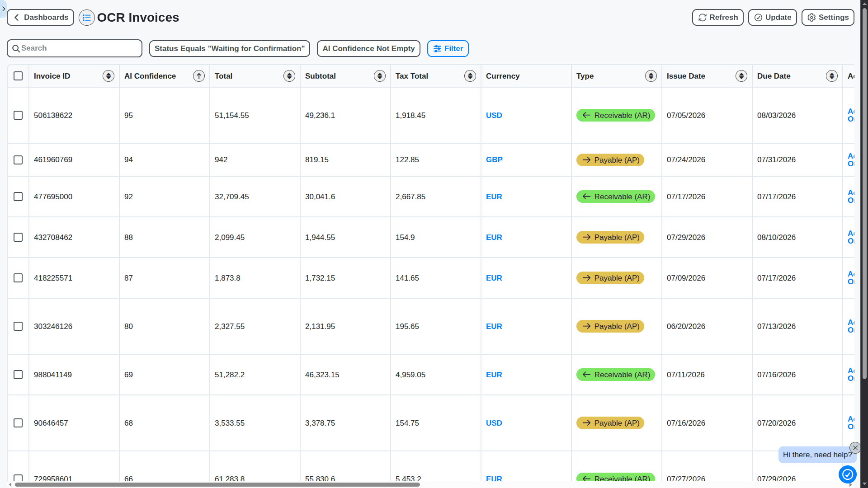Click EUR currency link for invoice 477695000
The image size is (868, 488).
pos(494,197)
